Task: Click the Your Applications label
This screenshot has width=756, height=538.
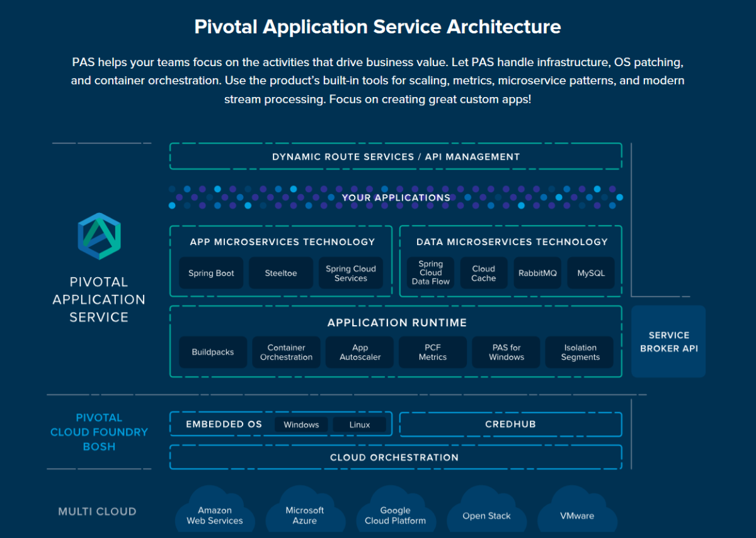Action: (x=396, y=198)
